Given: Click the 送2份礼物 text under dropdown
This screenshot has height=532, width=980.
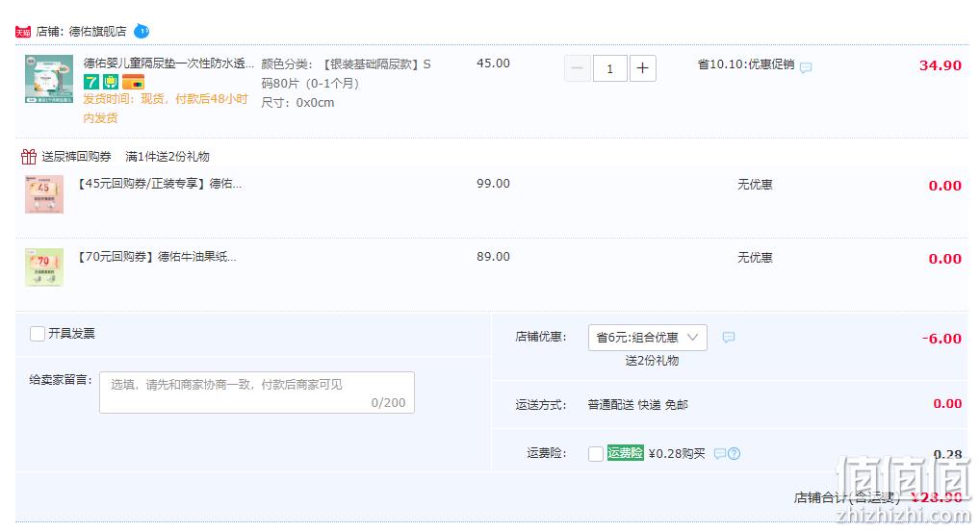Looking at the screenshot, I should tap(652, 361).
